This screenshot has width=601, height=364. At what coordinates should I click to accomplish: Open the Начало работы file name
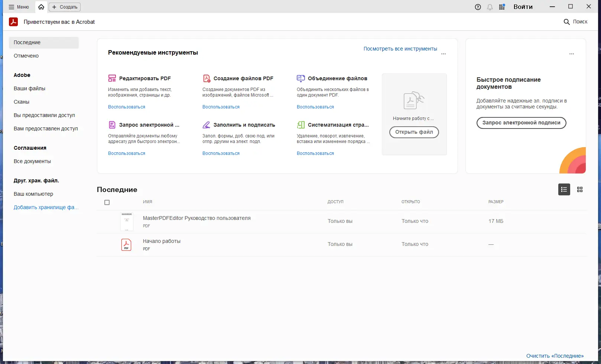point(162,241)
